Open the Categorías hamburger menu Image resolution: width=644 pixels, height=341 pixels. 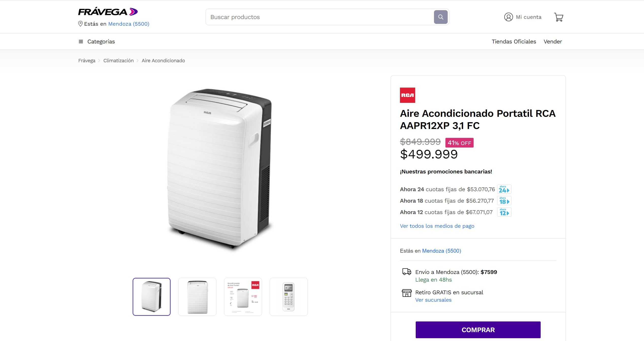tap(80, 41)
